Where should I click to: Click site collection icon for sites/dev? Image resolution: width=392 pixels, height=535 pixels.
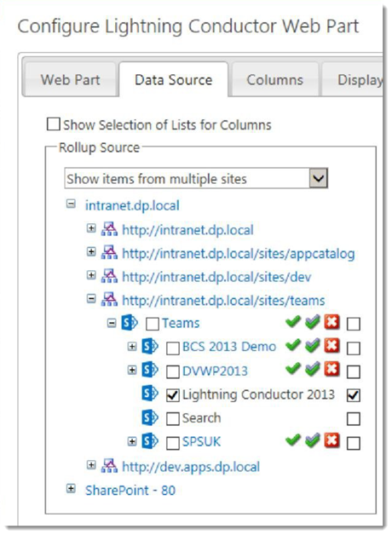coord(110,276)
